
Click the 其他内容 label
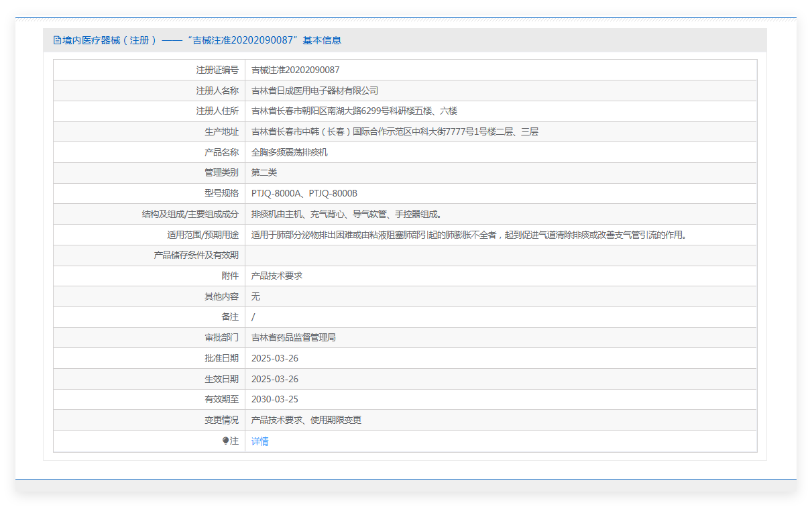[x=221, y=296]
